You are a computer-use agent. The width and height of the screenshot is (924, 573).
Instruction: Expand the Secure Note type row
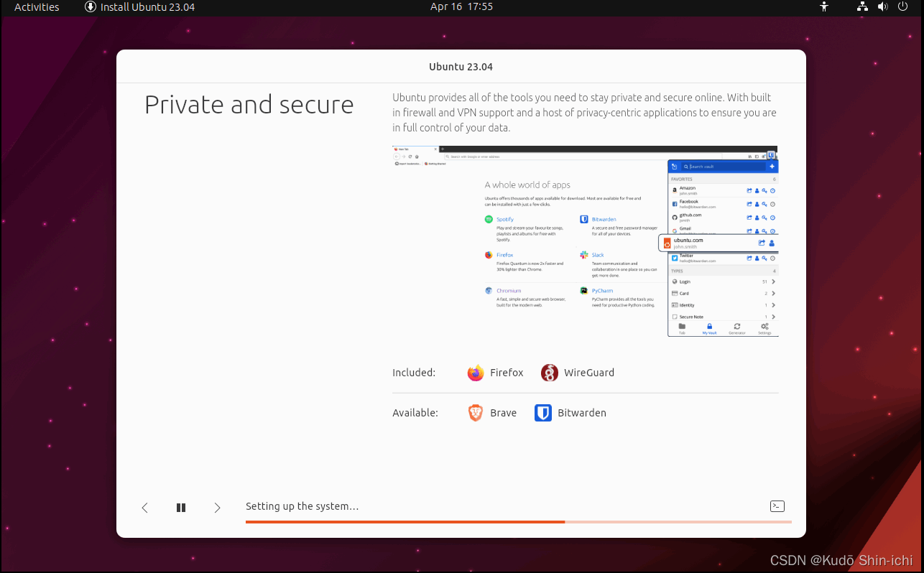pyautogui.click(x=723, y=317)
